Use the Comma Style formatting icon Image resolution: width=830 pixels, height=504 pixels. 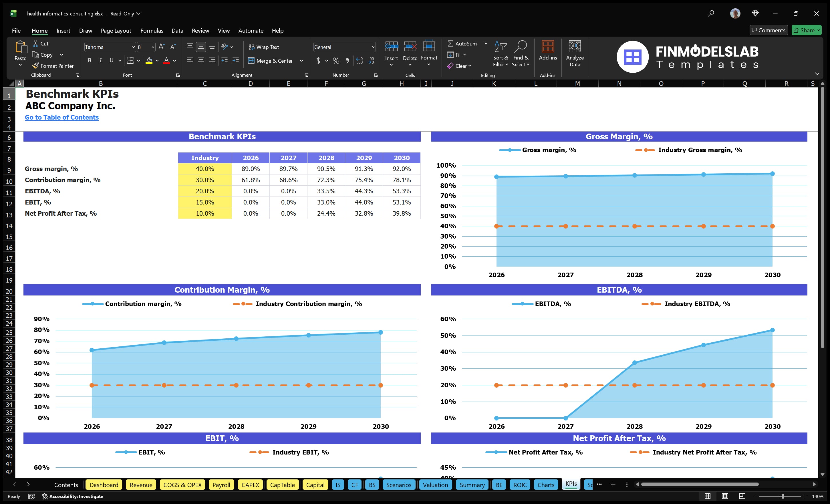[347, 61]
